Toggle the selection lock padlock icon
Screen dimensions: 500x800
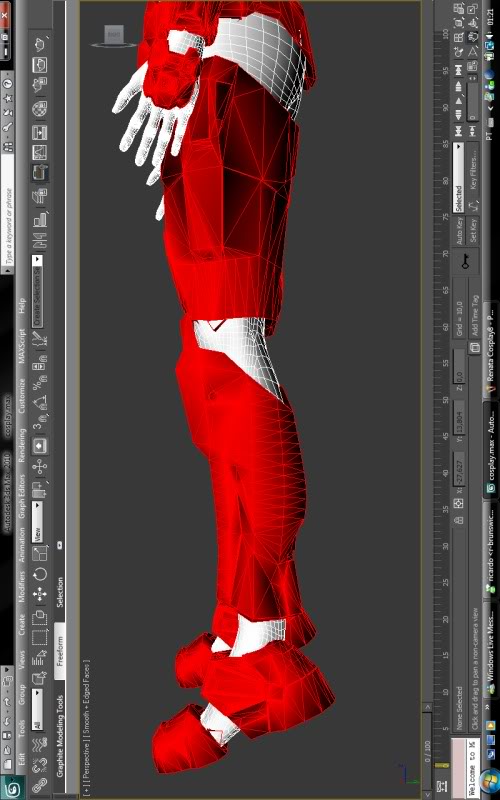pyautogui.click(x=459, y=520)
